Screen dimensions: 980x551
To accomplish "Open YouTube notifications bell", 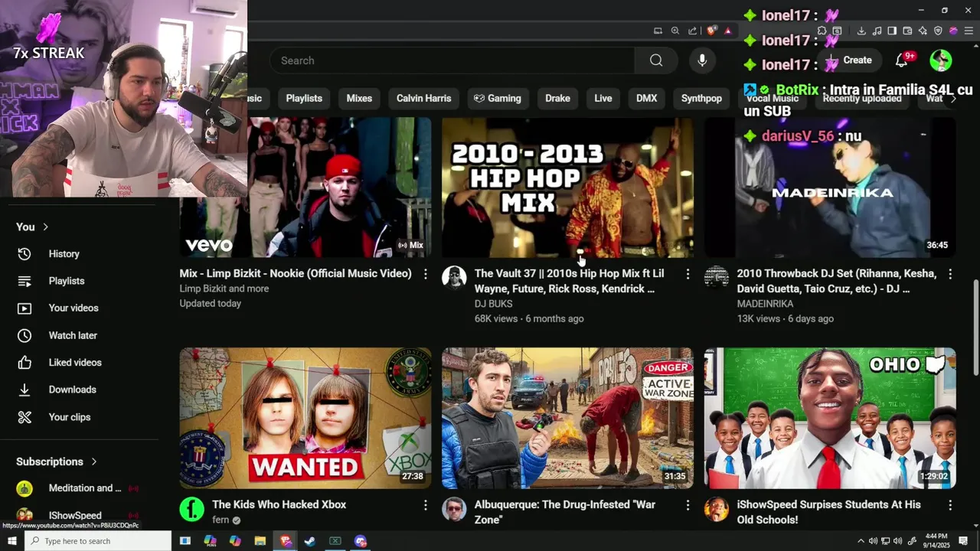I will point(901,60).
